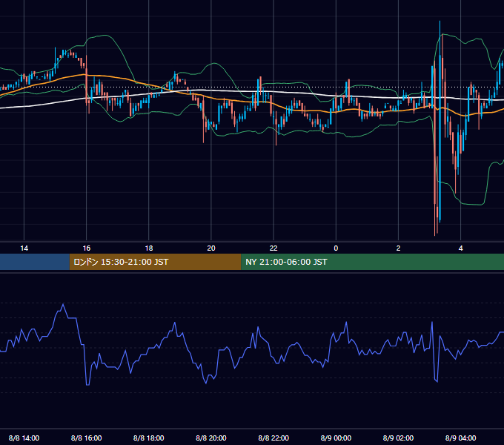This screenshot has width=504, height=445.
Task: Click the 8/8 14:00 time label
Action: click(x=24, y=438)
